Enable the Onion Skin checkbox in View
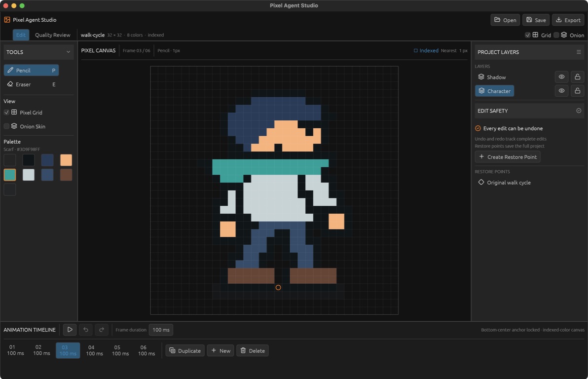The height and width of the screenshot is (379, 588). coord(7,126)
